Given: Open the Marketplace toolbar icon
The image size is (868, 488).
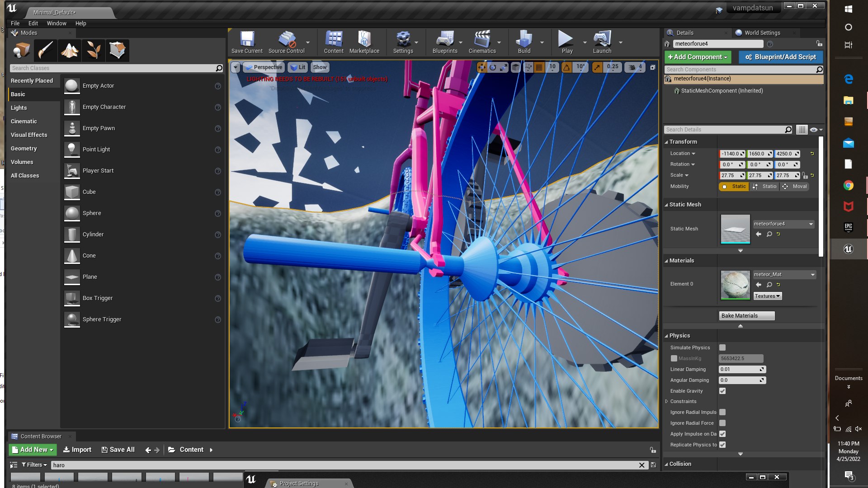Looking at the screenshot, I should click(x=364, y=42).
